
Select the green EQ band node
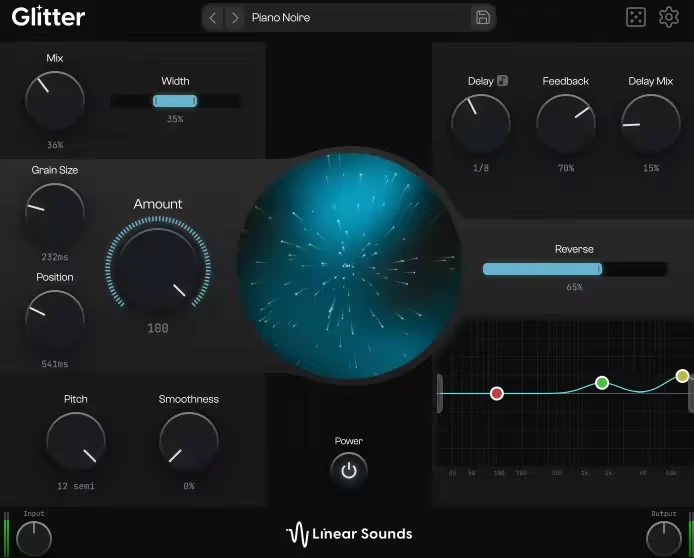[x=601, y=382]
